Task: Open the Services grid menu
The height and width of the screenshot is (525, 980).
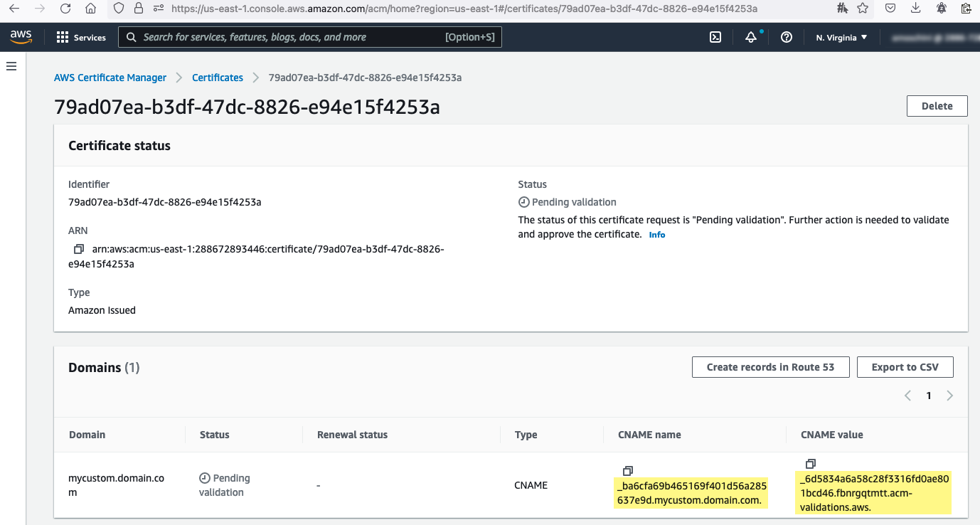Action: coord(81,37)
